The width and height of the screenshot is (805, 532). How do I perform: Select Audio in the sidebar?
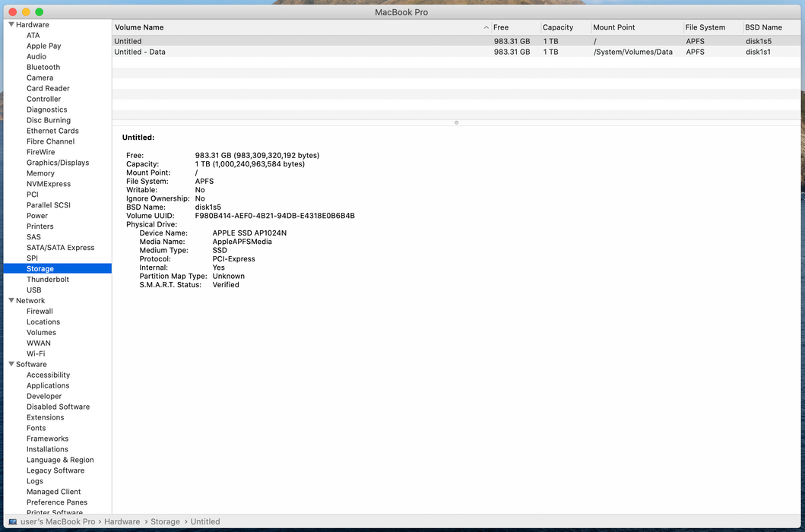36,56
